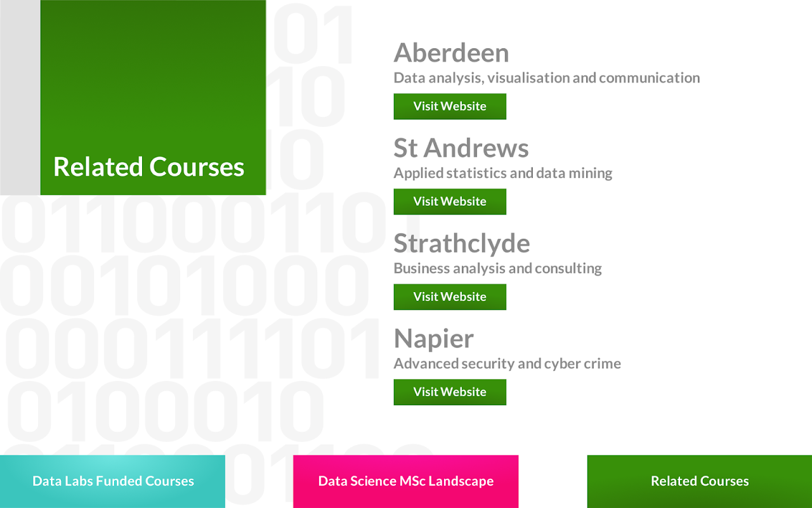This screenshot has width=812, height=508.
Task: Open Napier's Visit Website button
Action: click(450, 392)
